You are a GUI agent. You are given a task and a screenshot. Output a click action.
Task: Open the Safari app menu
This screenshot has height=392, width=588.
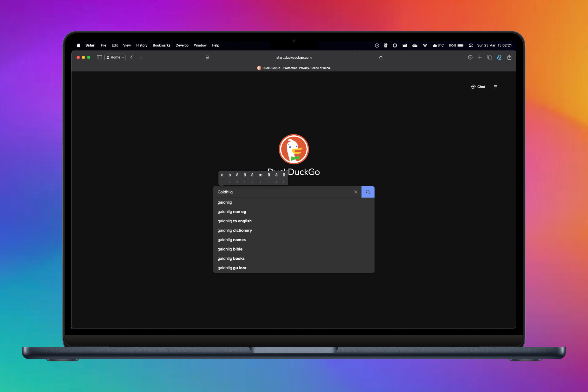point(90,45)
